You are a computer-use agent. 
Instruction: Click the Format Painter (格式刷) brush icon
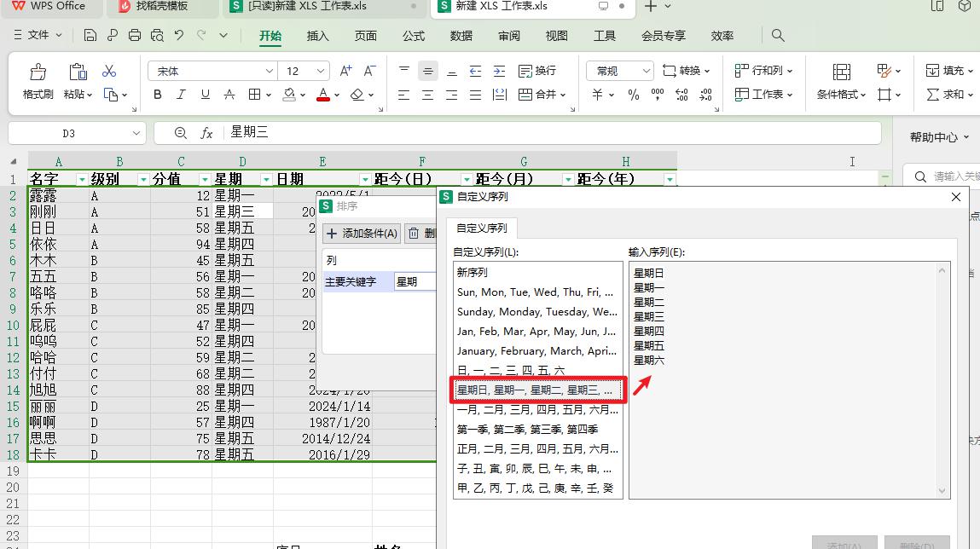(x=38, y=72)
